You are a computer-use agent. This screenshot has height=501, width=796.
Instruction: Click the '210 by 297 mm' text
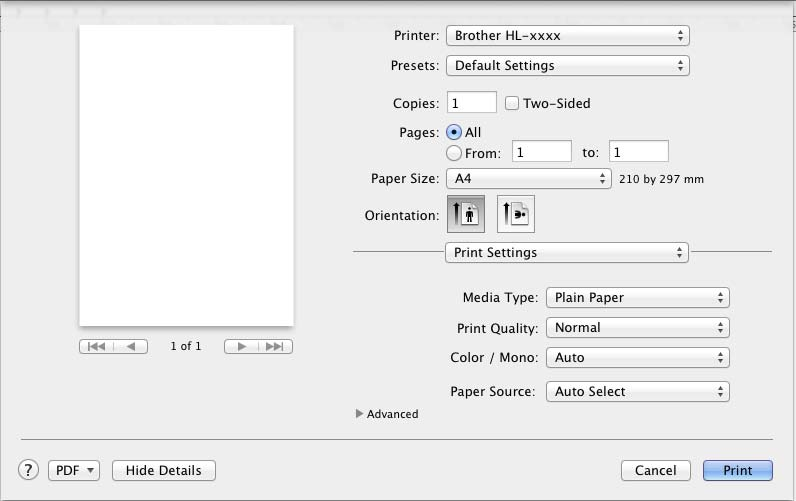tap(661, 179)
